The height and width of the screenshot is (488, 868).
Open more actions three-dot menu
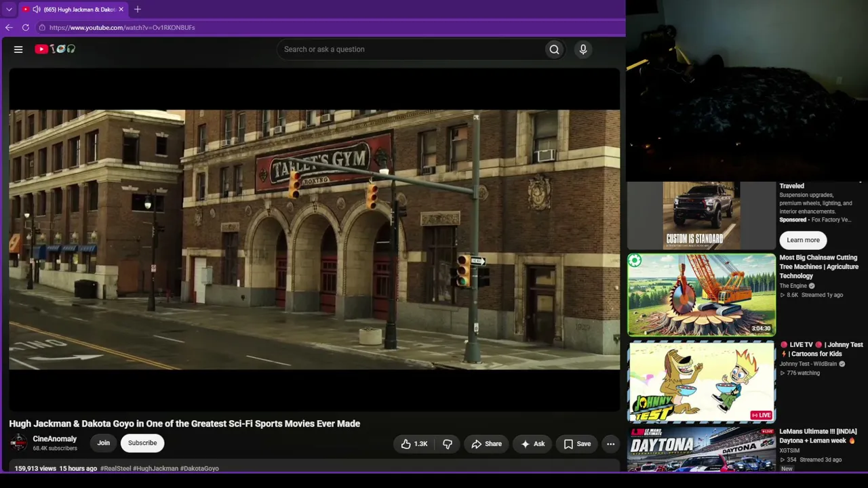coord(610,444)
